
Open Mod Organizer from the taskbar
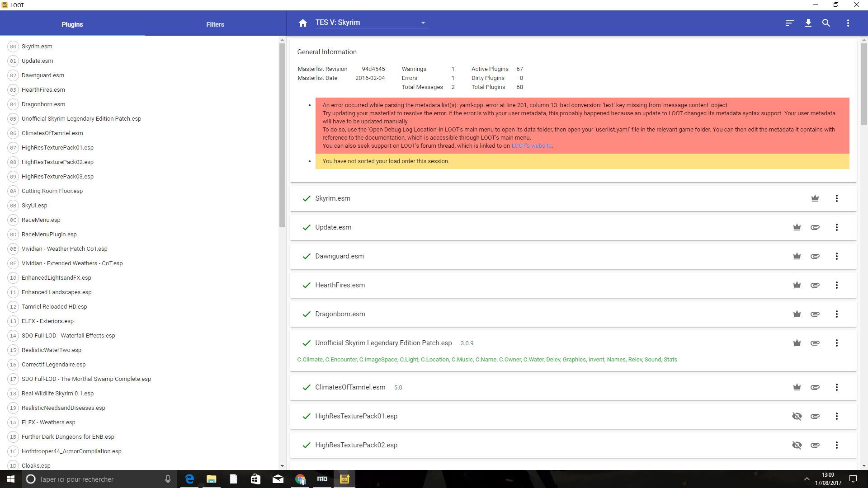pos(322,479)
